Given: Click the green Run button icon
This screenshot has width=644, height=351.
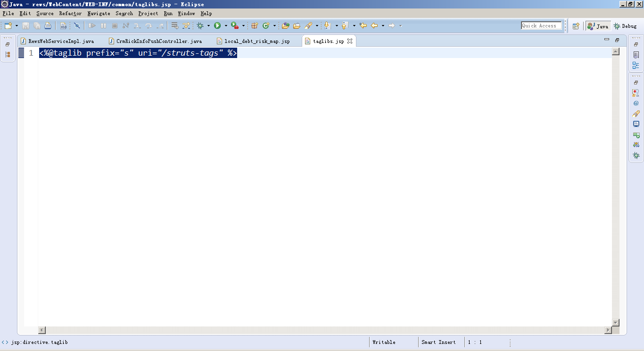Looking at the screenshot, I should point(217,25).
